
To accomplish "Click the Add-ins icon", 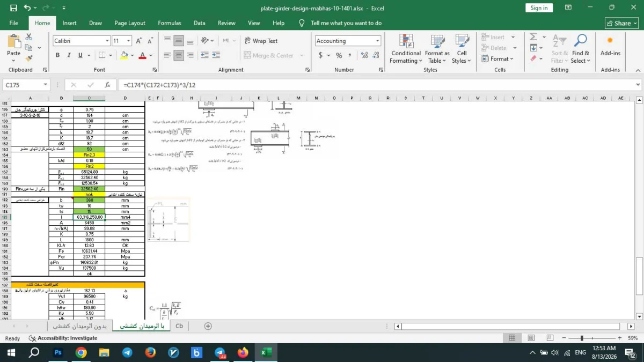I will pos(610,46).
